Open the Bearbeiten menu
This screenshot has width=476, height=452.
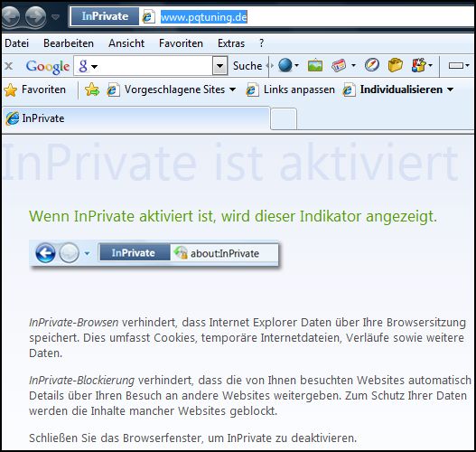tap(69, 43)
